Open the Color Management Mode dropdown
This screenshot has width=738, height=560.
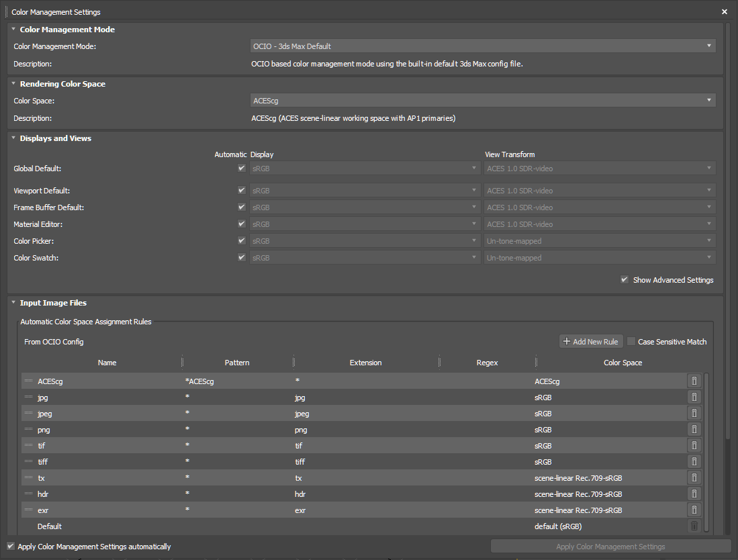[483, 46]
